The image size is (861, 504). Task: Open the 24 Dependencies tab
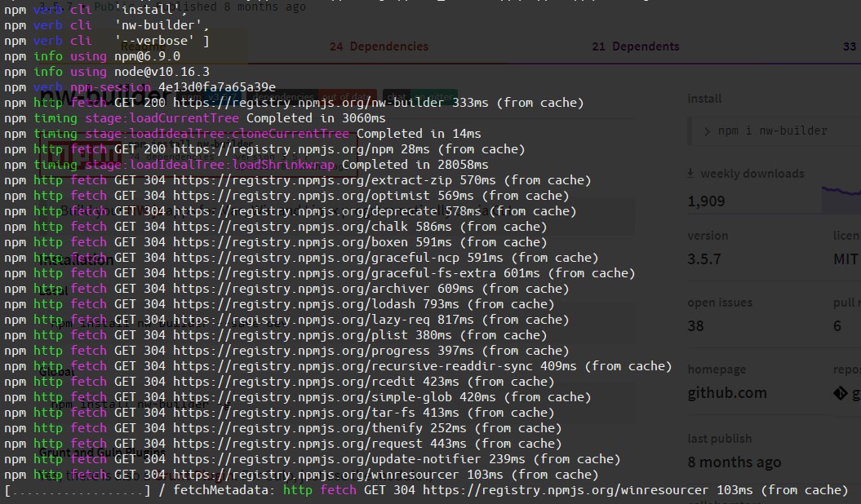click(x=379, y=46)
